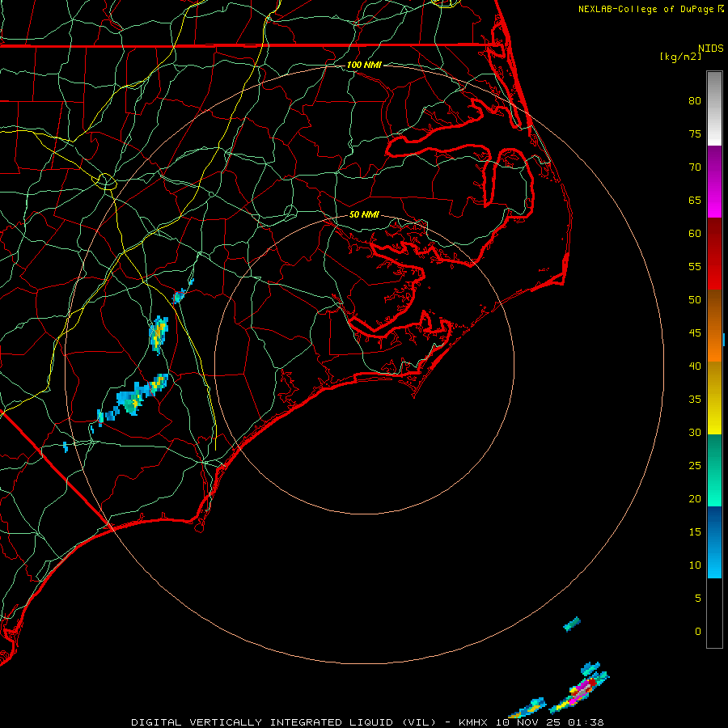
Task: Click the scale value 35
Action: tap(695, 400)
